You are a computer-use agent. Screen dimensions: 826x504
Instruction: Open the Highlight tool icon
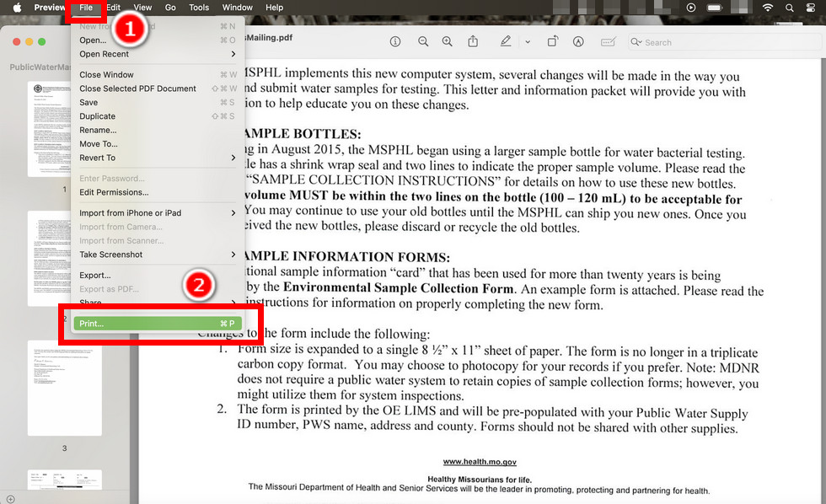coord(578,41)
